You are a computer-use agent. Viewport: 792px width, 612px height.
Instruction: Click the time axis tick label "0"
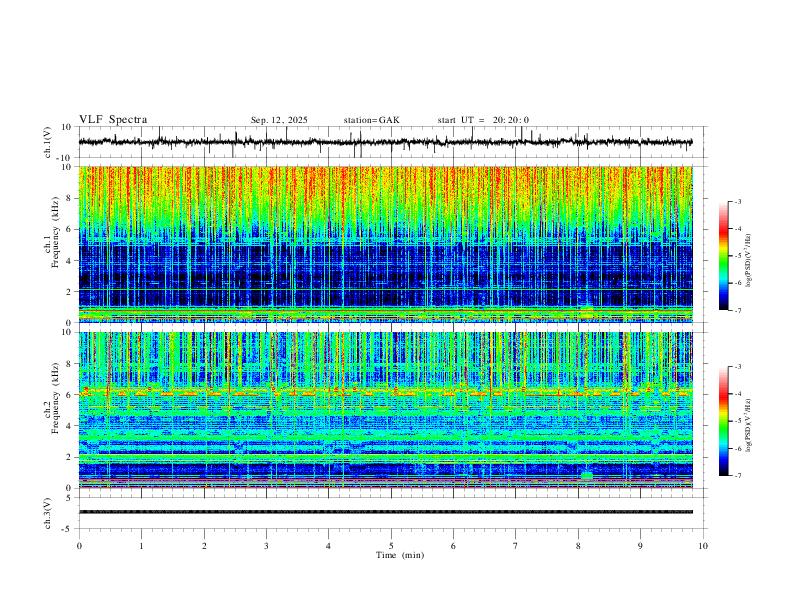[79, 546]
